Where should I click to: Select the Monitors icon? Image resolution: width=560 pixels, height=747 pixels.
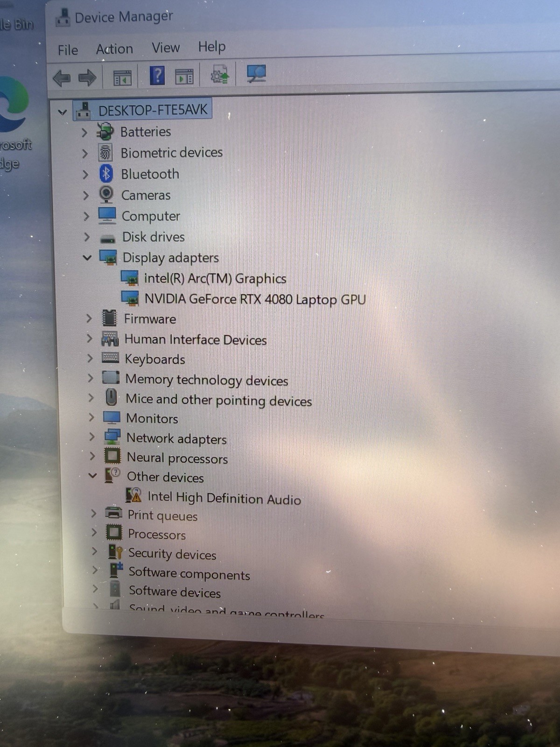tap(112, 416)
